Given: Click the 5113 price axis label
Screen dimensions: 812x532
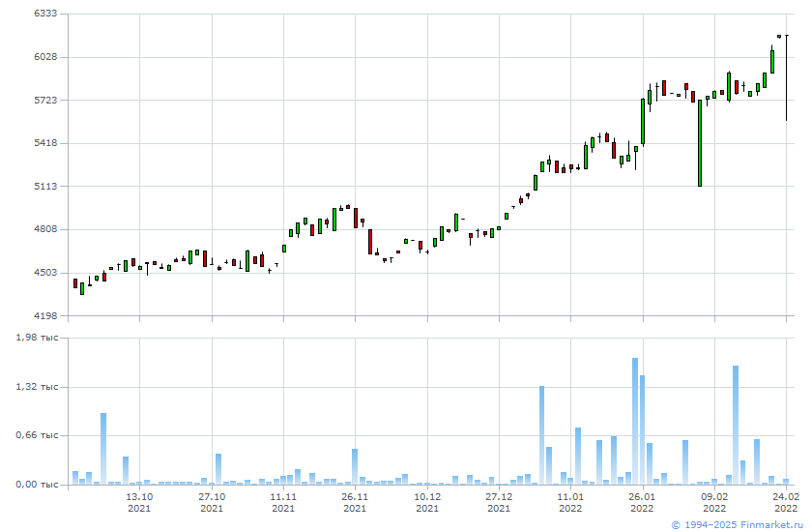Looking at the screenshot, I should 45,186.
